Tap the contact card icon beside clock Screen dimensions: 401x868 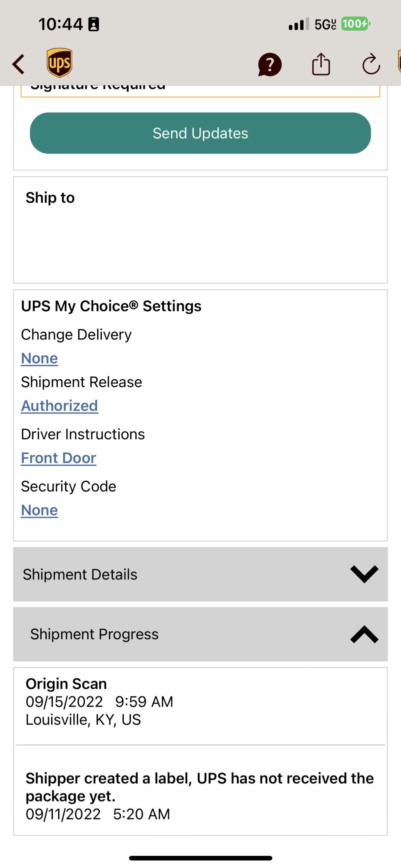[94, 24]
